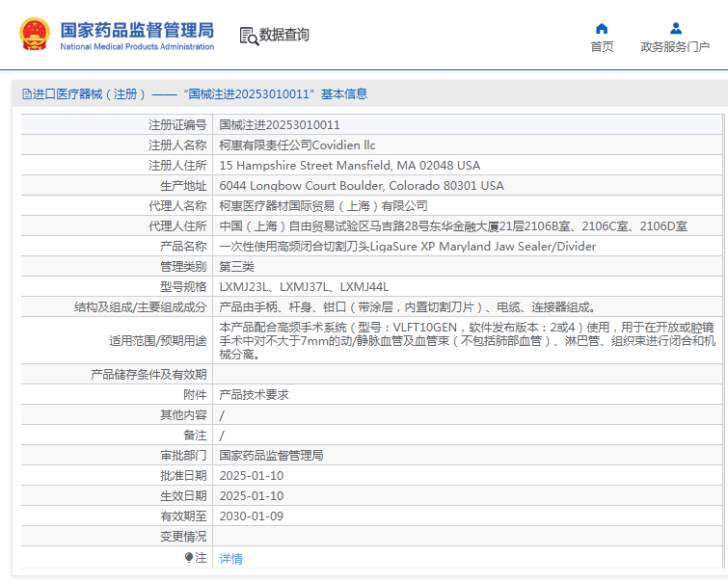Click the 首页 house icon

pyautogui.click(x=602, y=28)
